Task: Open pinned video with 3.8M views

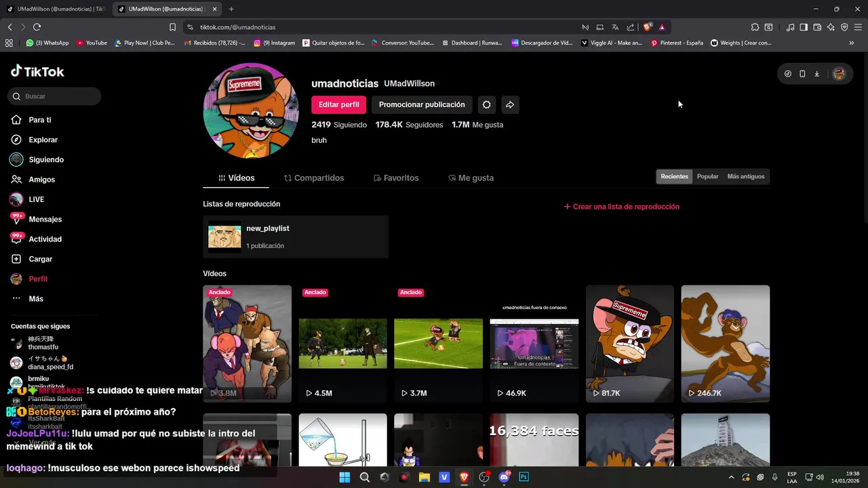Action: (x=248, y=344)
